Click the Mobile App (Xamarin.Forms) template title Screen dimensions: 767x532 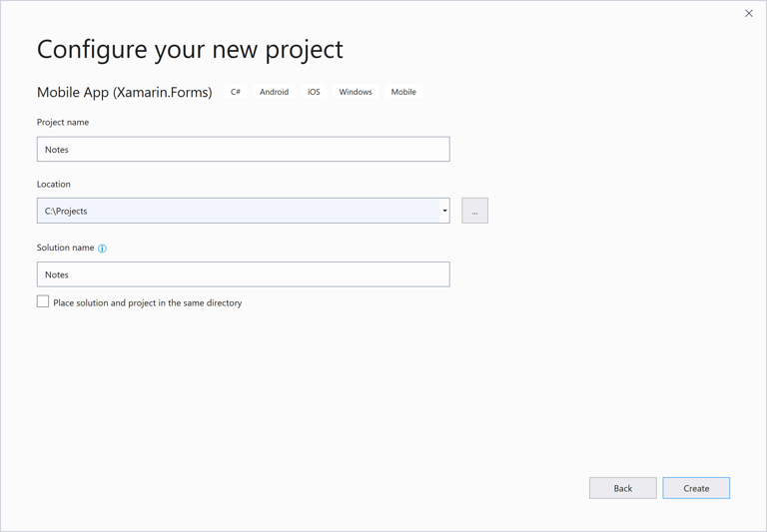tap(125, 92)
